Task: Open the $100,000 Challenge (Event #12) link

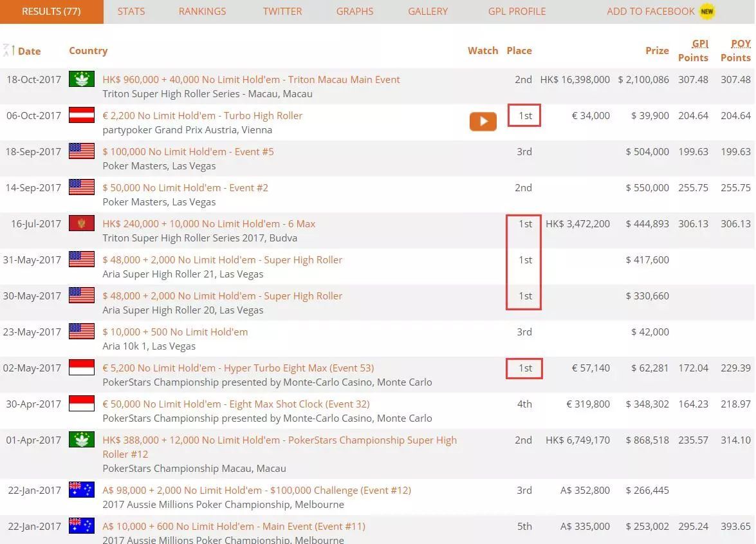Action: [257, 490]
